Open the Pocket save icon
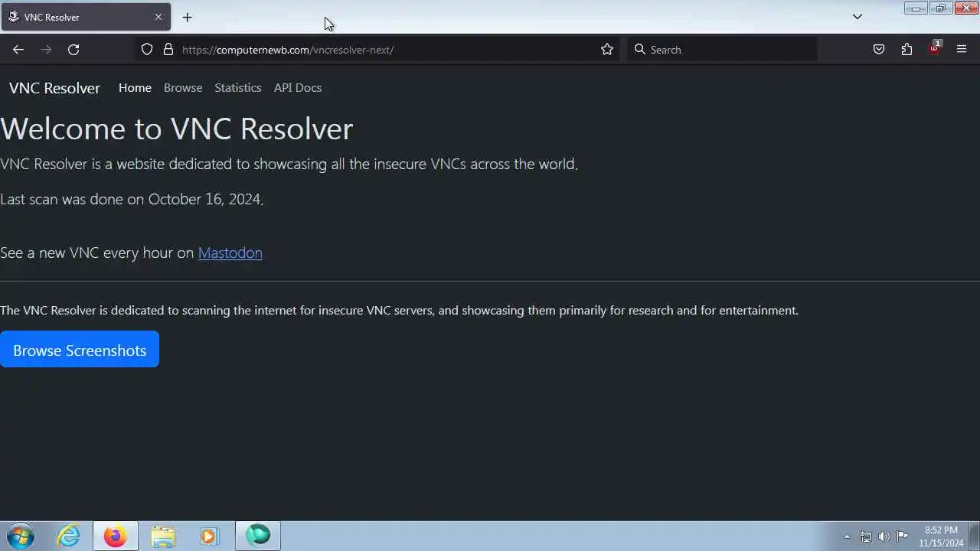 [879, 50]
